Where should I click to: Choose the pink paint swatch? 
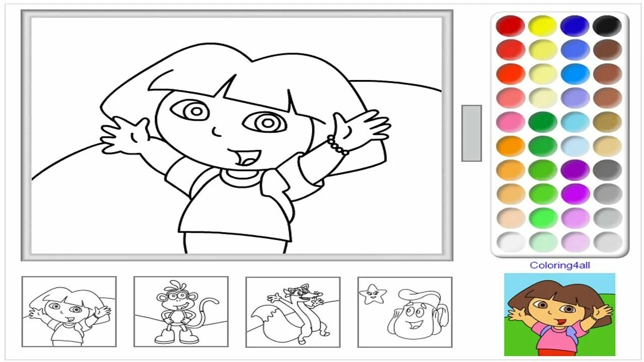pos(510,122)
